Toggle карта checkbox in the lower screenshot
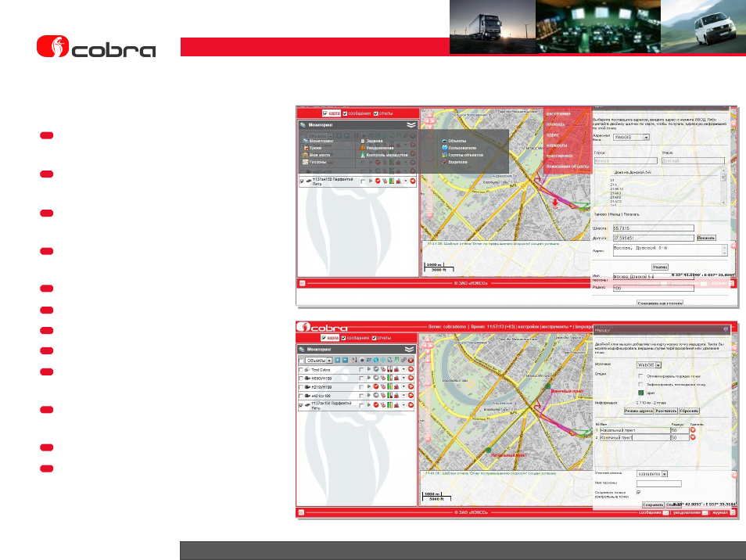The width and height of the screenshot is (746, 560). (324, 339)
